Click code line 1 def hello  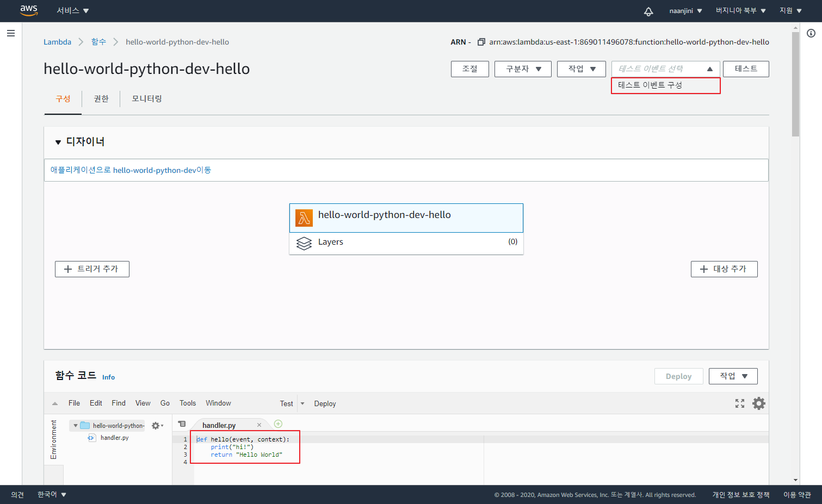[x=243, y=439]
